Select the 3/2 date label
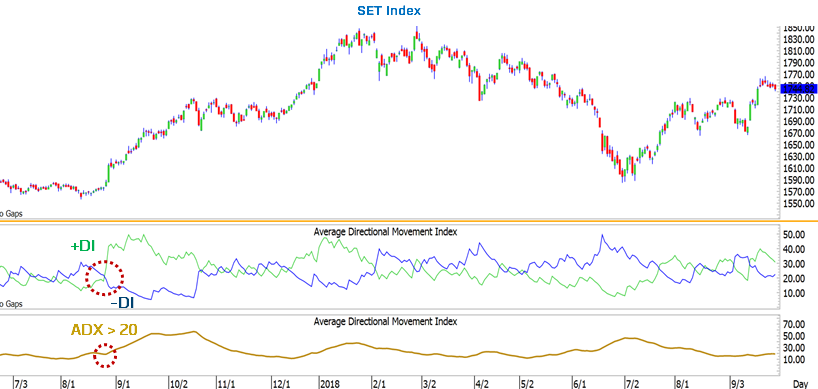Image resolution: width=818 pixels, height=389 pixels. click(x=429, y=384)
